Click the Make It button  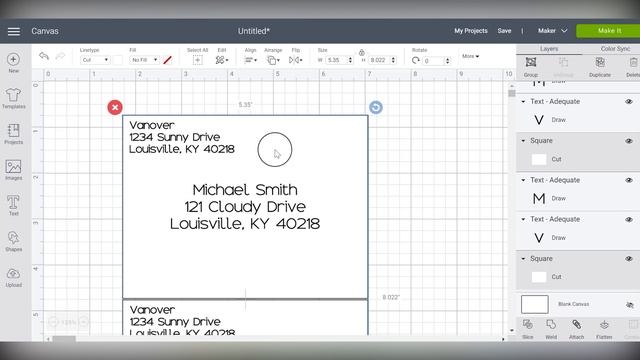[x=608, y=31]
